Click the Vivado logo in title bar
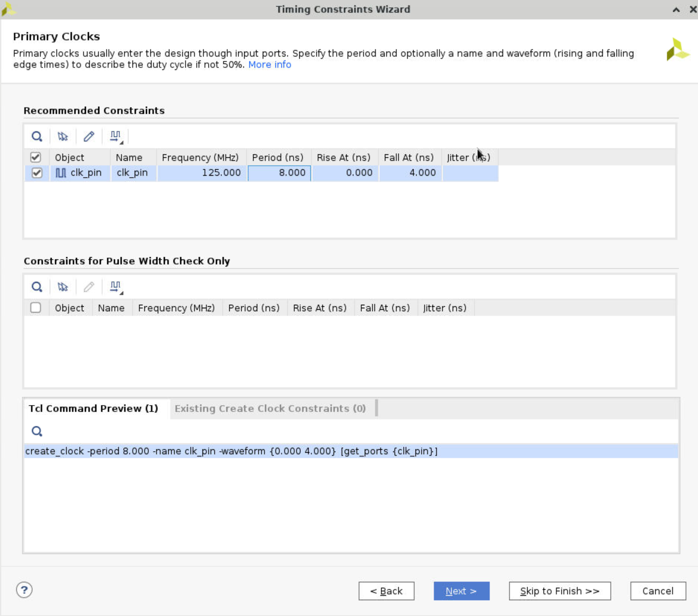This screenshot has width=698, height=616. pyautogui.click(x=8, y=9)
